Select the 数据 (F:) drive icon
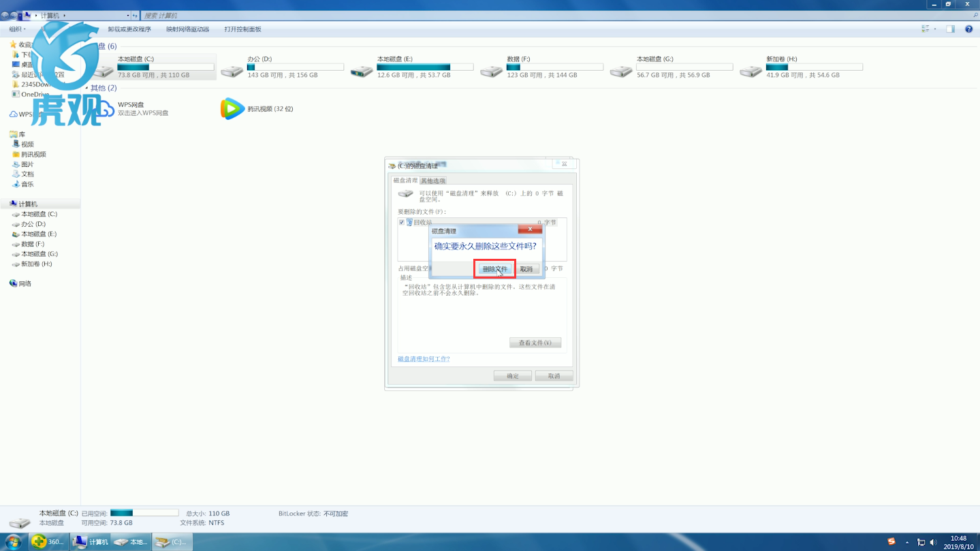Image resolution: width=980 pixels, height=551 pixels. (x=491, y=71)
